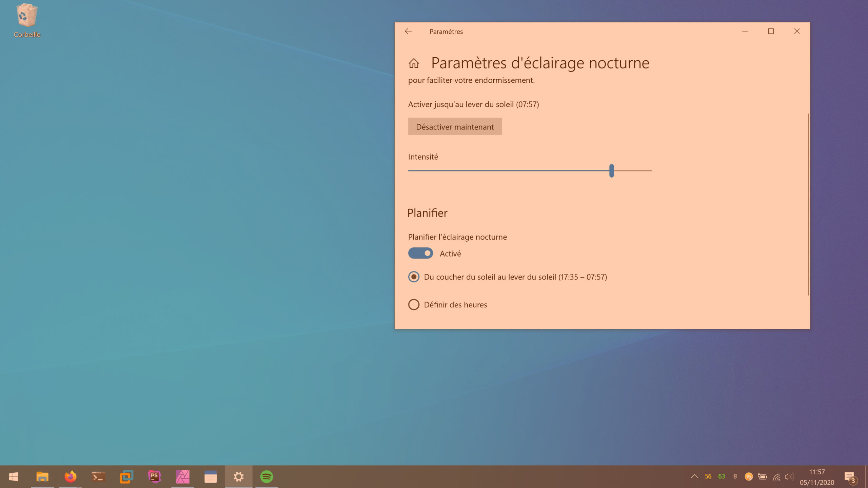Open the clock showing 11:57
The height and width of the screenshot is (488, 868).
[817, 477]
